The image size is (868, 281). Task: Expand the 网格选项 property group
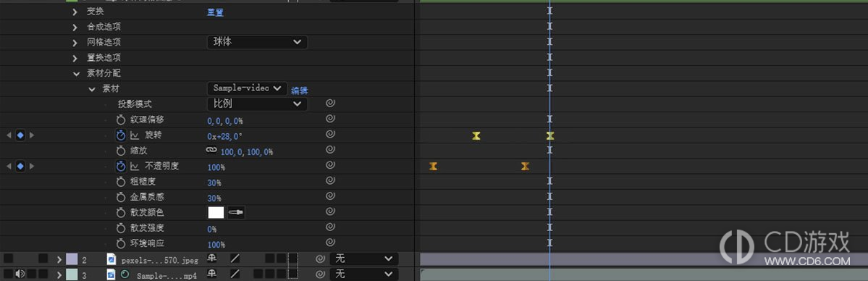[x=75, y=43]
